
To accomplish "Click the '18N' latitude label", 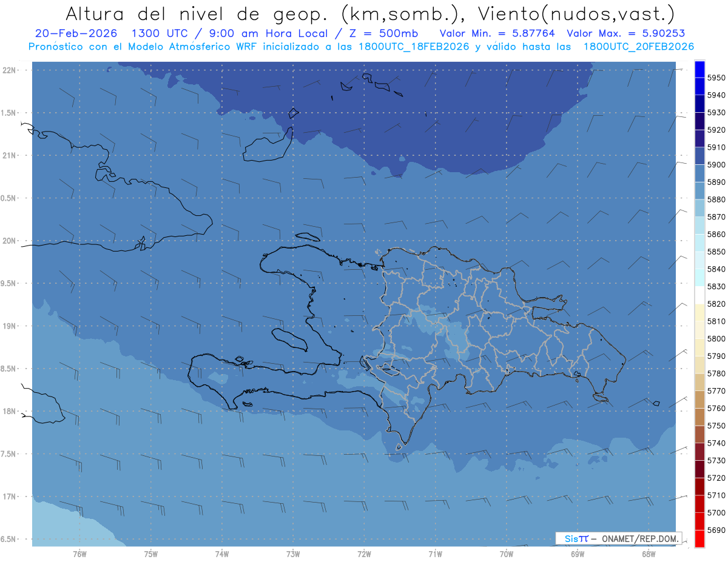I will 10,411.
